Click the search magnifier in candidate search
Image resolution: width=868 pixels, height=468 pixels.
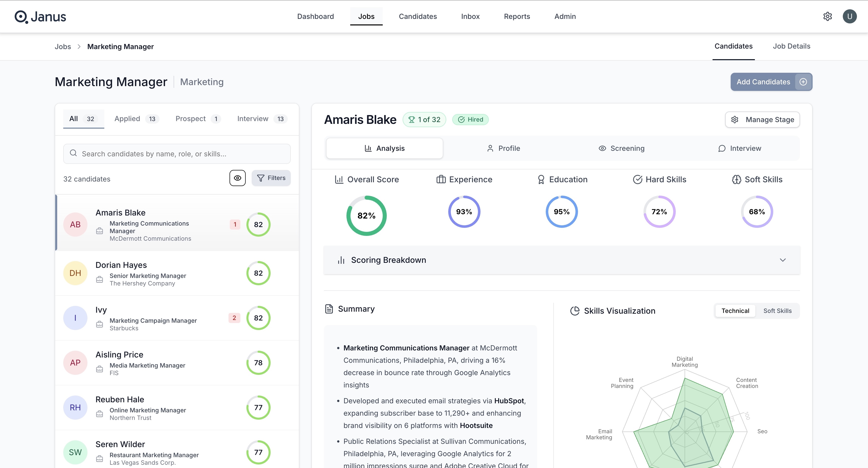[74, 154]
